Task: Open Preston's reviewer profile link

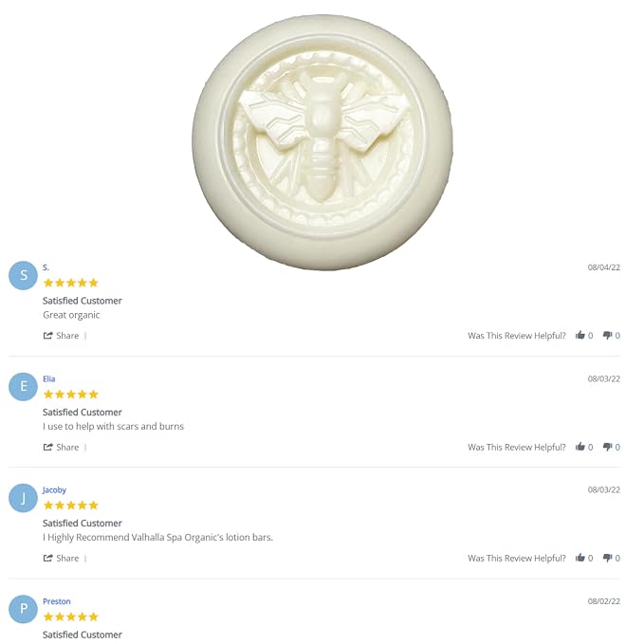Action: [x=57, y=601]
